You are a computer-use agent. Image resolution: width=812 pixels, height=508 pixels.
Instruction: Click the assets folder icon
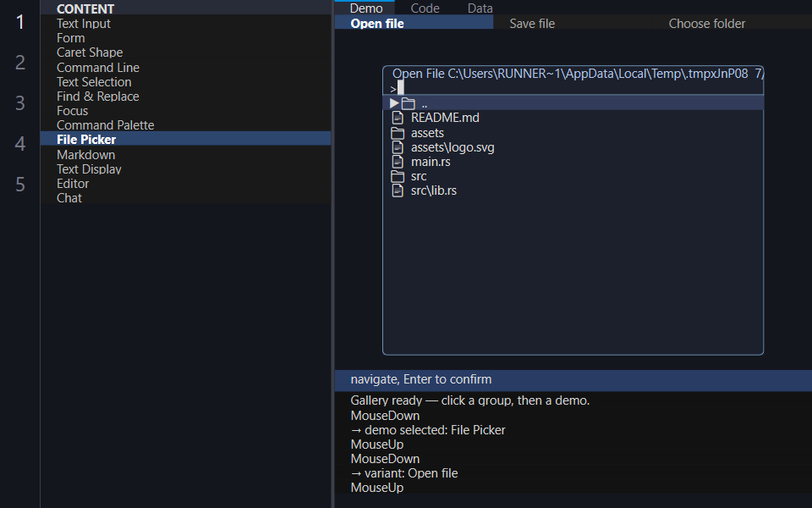(398, 133)
